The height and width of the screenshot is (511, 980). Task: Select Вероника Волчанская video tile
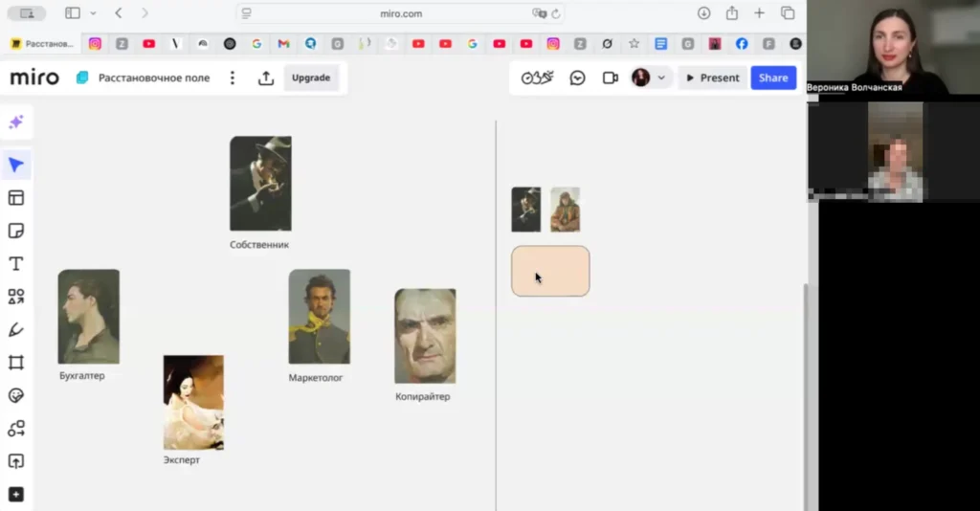[x=893, y=48]
